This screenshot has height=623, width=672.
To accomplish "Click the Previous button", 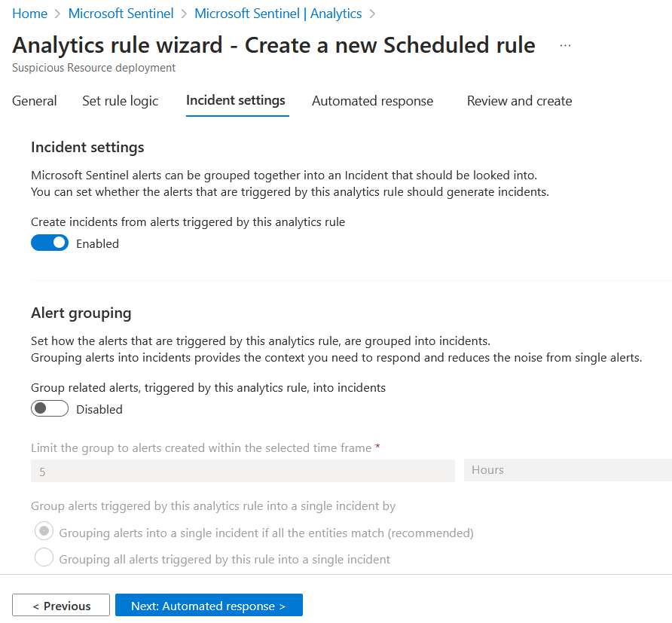I will click(x=60, y=605).
